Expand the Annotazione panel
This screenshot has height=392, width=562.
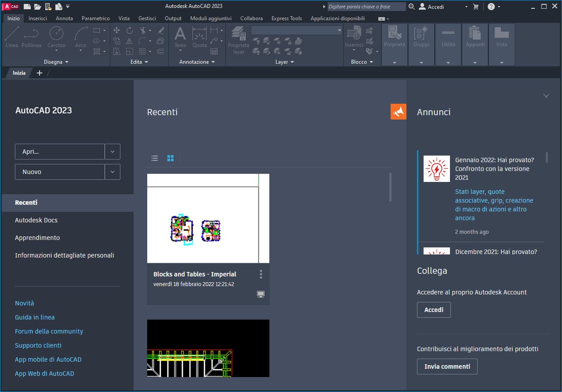(197, 62)
